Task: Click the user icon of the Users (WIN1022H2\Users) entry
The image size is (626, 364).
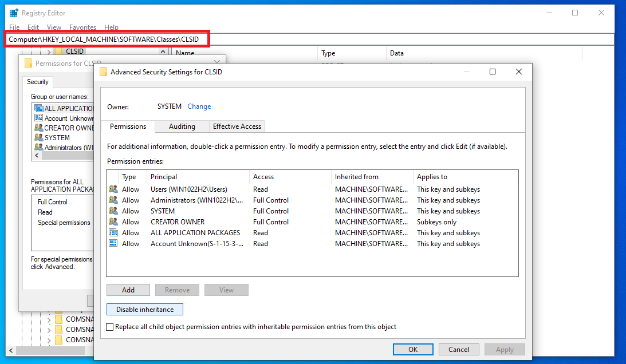Action: (x=113, y=189)
